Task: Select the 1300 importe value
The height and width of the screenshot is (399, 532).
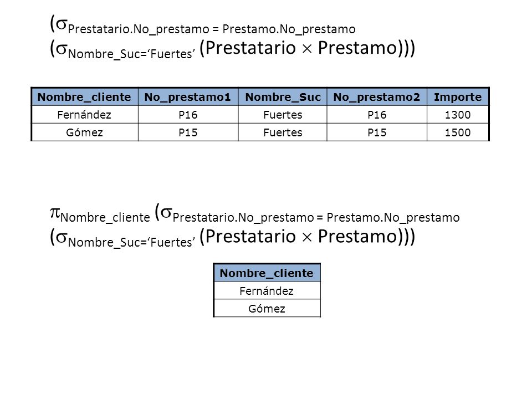Action: pyautogui.click(x=458, y=115)
